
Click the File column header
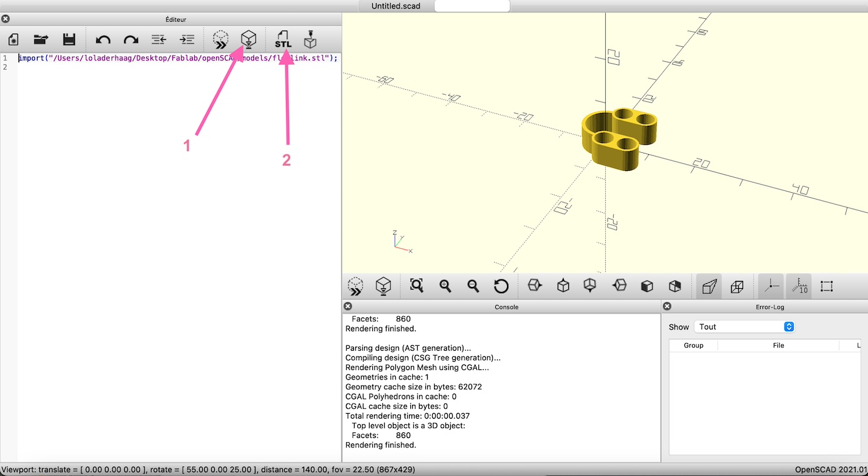[778, 345]
